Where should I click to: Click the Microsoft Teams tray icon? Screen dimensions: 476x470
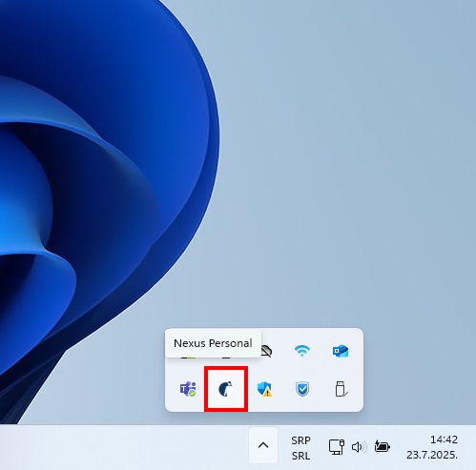[x=188, y=389]
